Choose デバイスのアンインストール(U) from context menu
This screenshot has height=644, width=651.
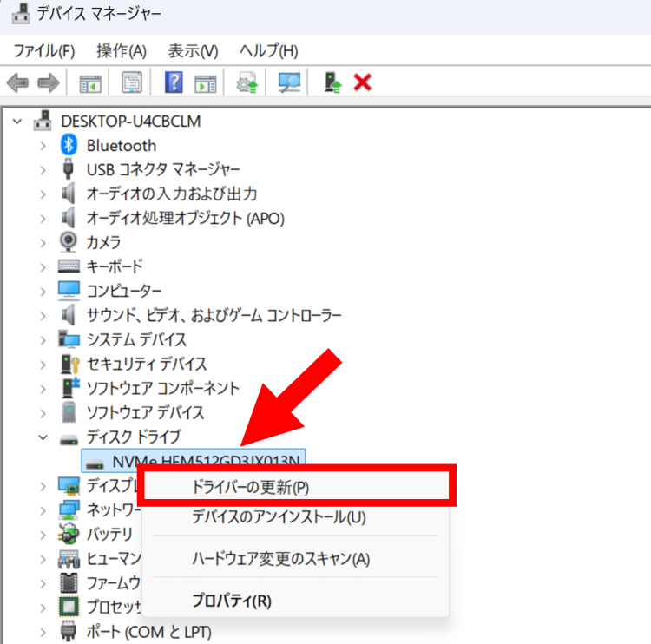(x=278, y=518)
